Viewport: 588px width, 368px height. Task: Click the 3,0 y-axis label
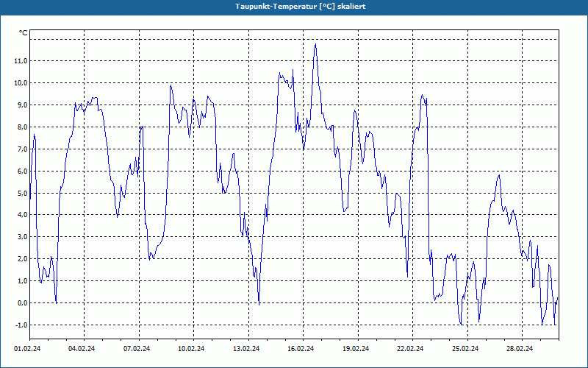pyautogui.click(x=22, y=236)
